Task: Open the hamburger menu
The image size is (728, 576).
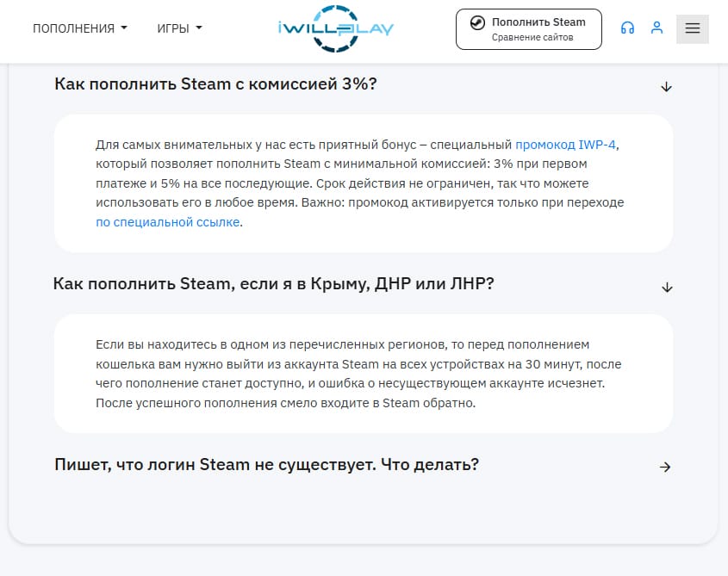Action: pos(693,28)
